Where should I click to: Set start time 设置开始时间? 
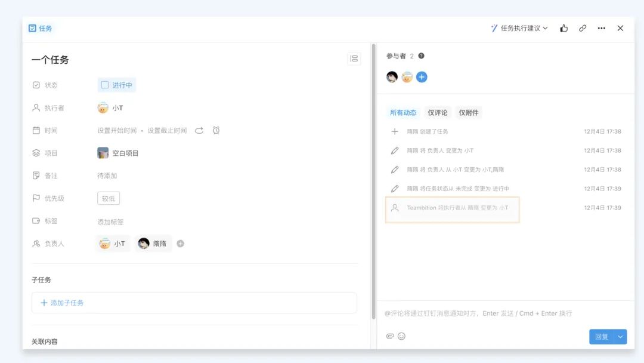click(x=117, y=130)
